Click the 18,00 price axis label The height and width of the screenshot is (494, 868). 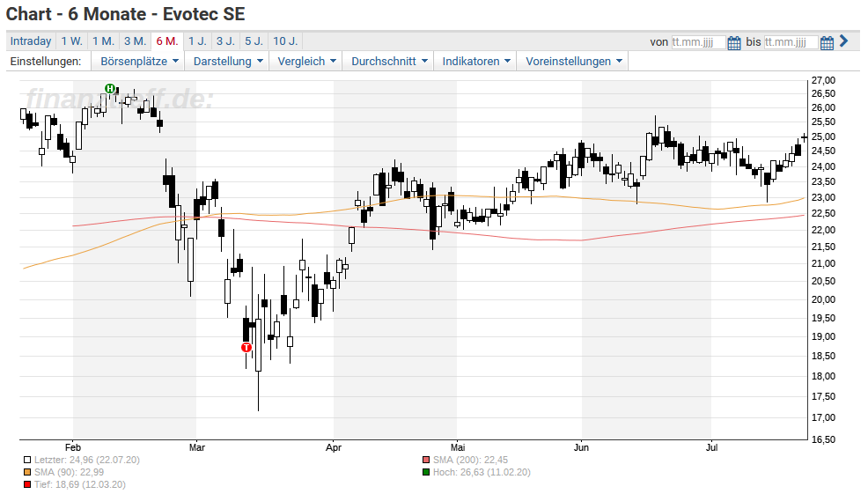click(x=823, y=377)
